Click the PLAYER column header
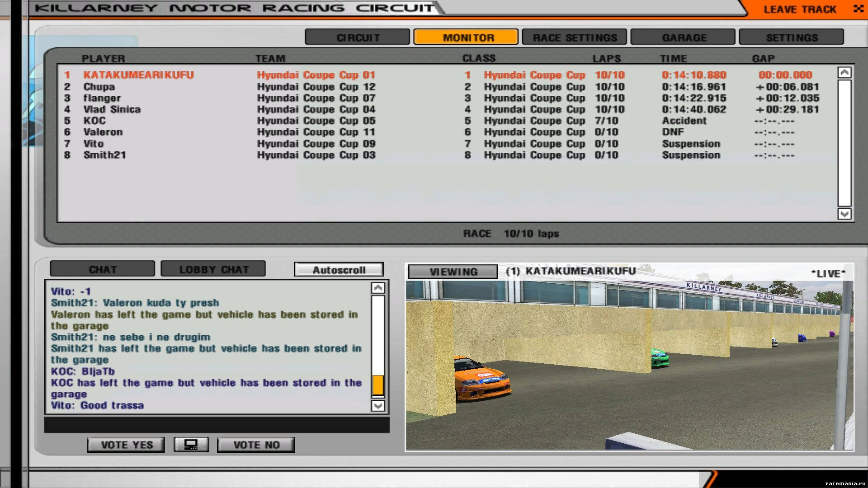 (x=103, y=58)
